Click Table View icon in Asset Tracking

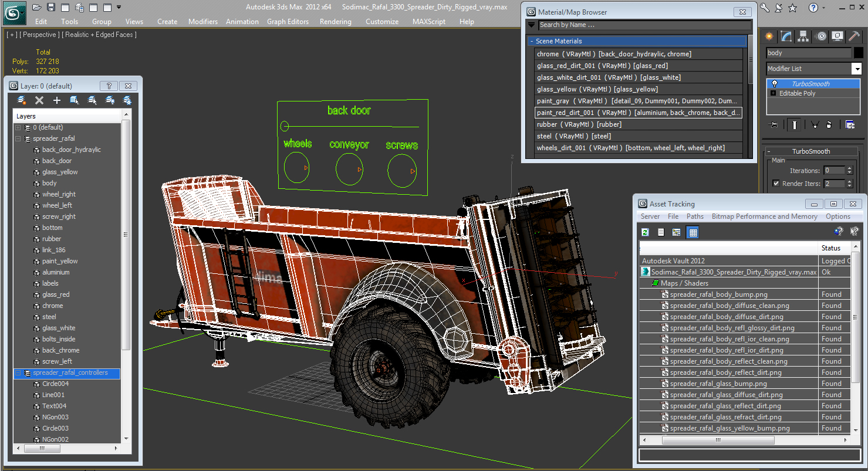(x=693, y=232)
